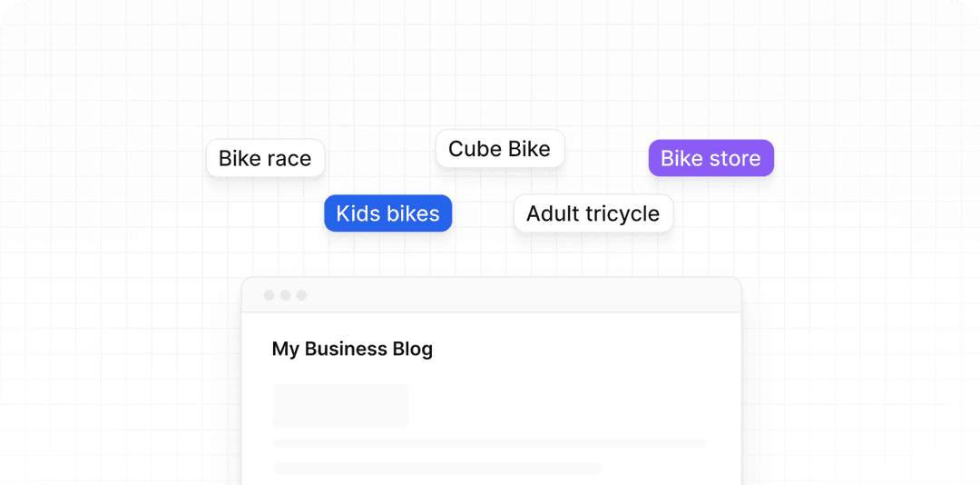This screenshot has height=485, width=980.
Task: Click the empty grid background above Cube Bike
Action: point(499,82)
